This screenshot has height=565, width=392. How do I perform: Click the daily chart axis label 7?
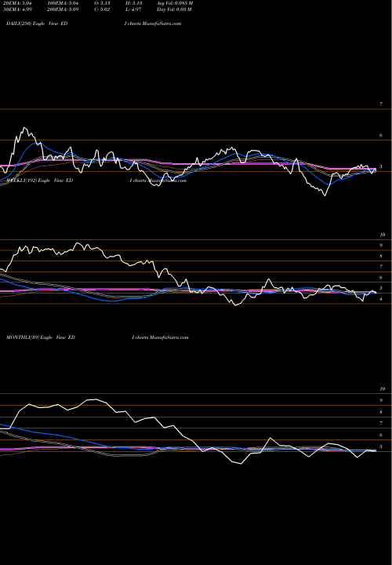381,104
